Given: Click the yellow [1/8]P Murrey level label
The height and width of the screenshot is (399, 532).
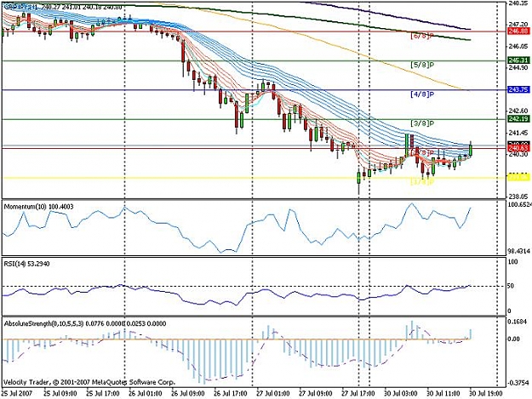Looking at the screenshot, I should [x=422, y=182].
